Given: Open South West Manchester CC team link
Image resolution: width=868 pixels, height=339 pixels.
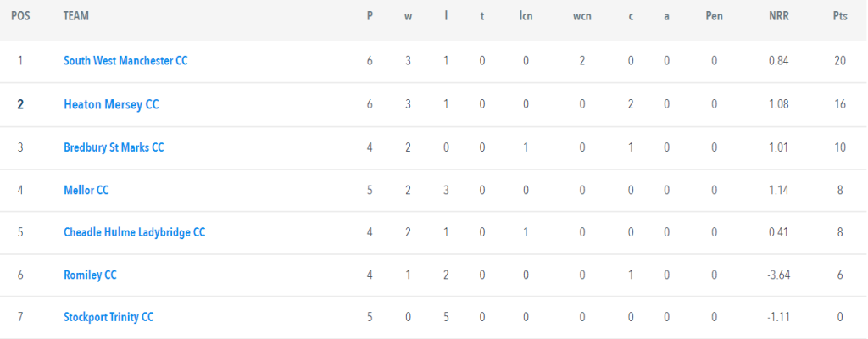Looking at the screenshot, I should (x=125, y=61).
